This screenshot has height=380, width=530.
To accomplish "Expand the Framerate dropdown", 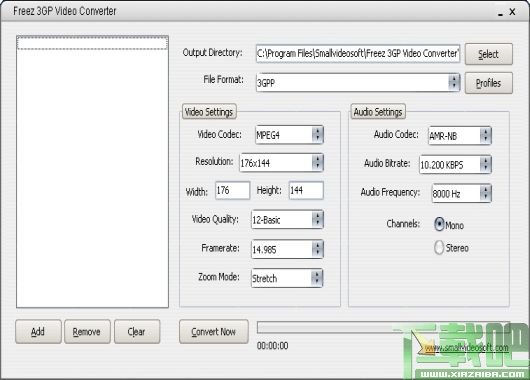I will 287,249.
